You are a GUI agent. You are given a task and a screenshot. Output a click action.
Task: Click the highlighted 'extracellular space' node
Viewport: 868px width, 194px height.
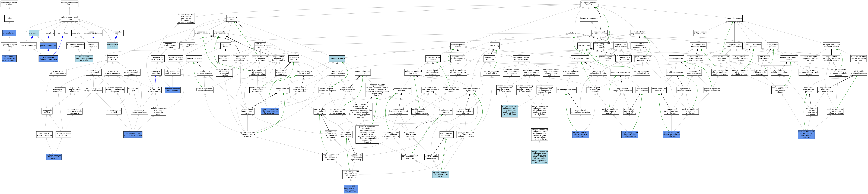[113, 46]
